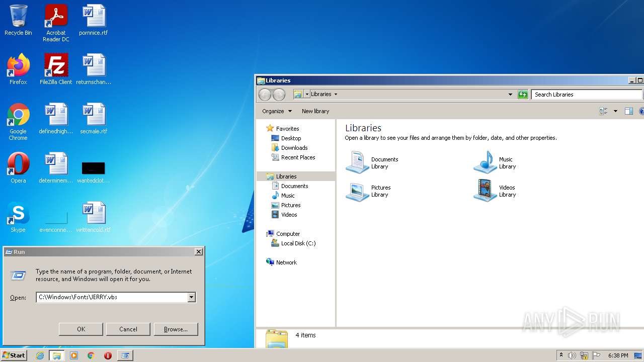
Task: Close the Run dialog
Action: [x=199, y=251]
